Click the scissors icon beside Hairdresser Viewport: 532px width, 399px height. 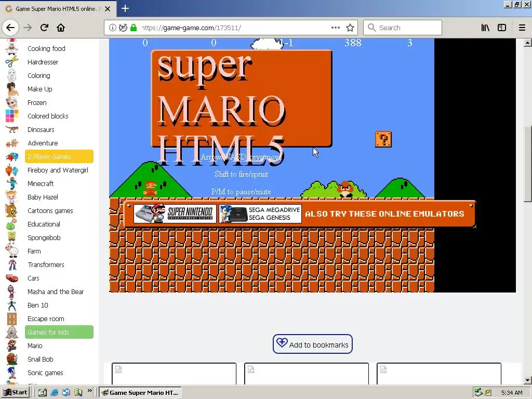tap(11, 62)
